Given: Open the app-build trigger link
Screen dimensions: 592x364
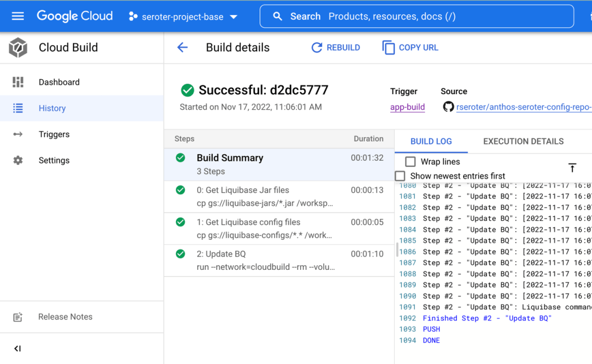Looking at the screenshot, I should click(407, 107).
